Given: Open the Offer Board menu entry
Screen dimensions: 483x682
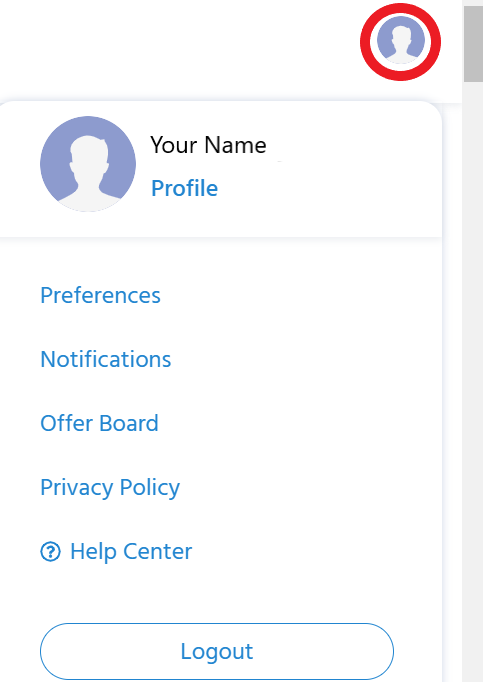Looking at the screenshot, I should [x=99, y=423].
